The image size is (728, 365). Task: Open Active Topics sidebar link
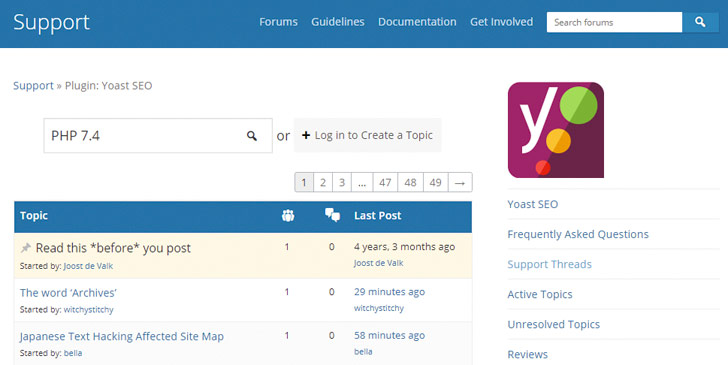coord(540,294)
